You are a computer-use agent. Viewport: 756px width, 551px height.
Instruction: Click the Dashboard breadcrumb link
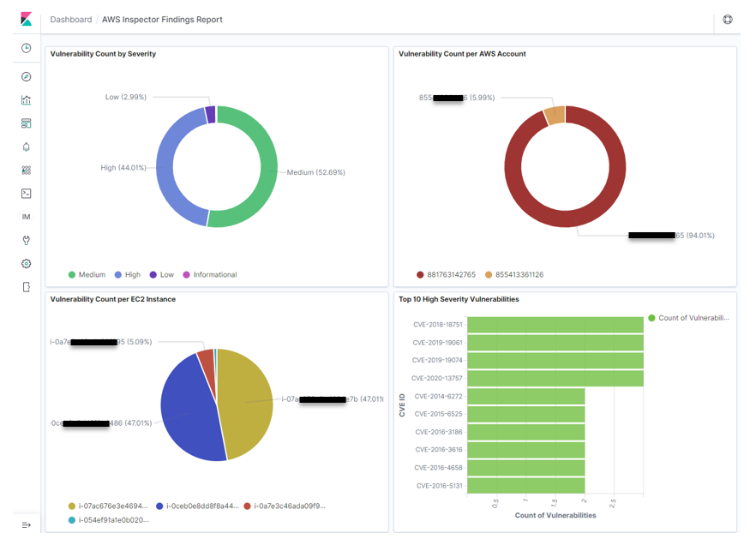(x=71, y=19)
